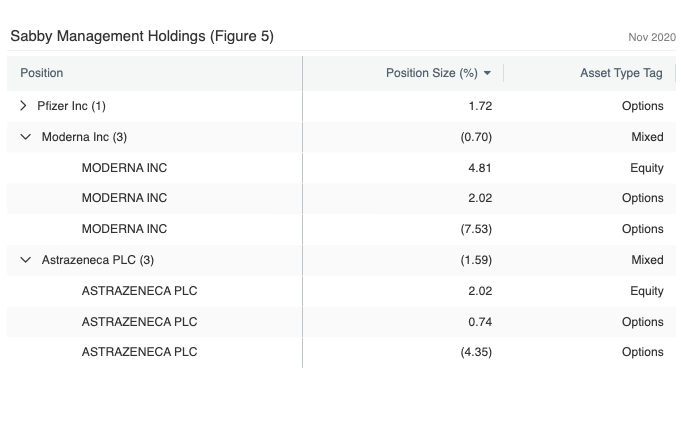681x428 pixels.
Task: Collapse the Moderna Inc group
Action: pos(25,137)
